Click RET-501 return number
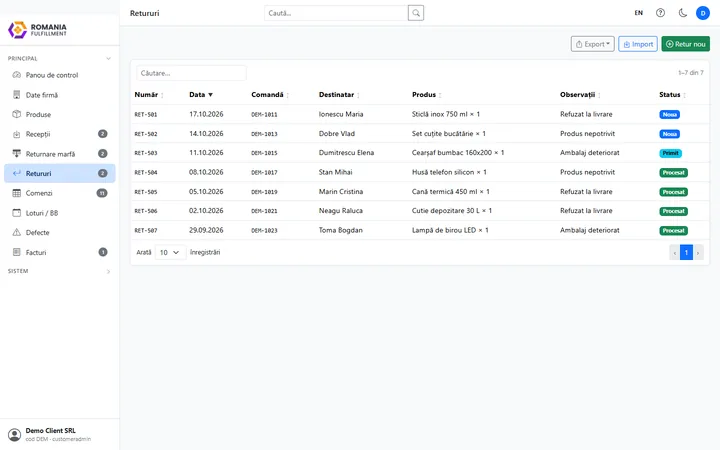Image resolution: width=720 pixels, height=450 pixels. [146, 114]
